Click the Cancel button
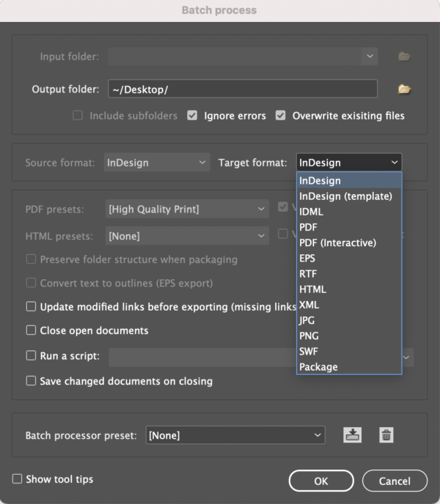The height and width of the screenshot is (504, 440). (x=395, y=481)
